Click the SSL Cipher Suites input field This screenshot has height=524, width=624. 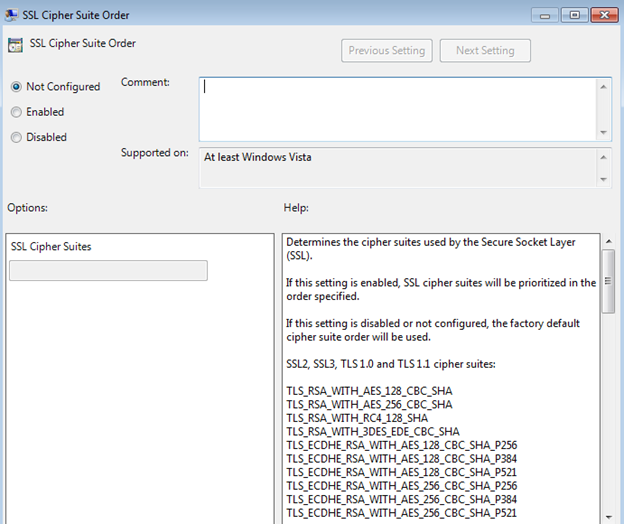[x=108, y=271]
